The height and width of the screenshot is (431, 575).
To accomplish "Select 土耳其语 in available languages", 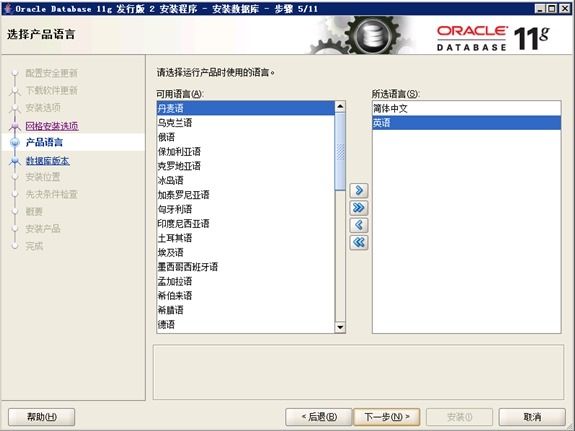I will [246, 238].
